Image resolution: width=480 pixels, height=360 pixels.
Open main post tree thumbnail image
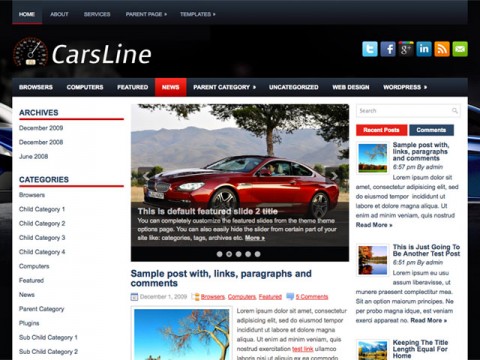(182, 334)
